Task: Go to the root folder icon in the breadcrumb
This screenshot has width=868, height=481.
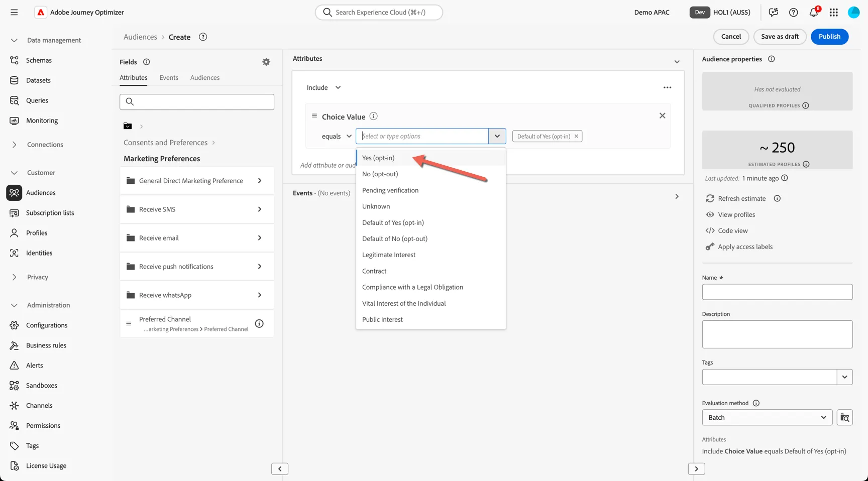Action: click(128, 126)
